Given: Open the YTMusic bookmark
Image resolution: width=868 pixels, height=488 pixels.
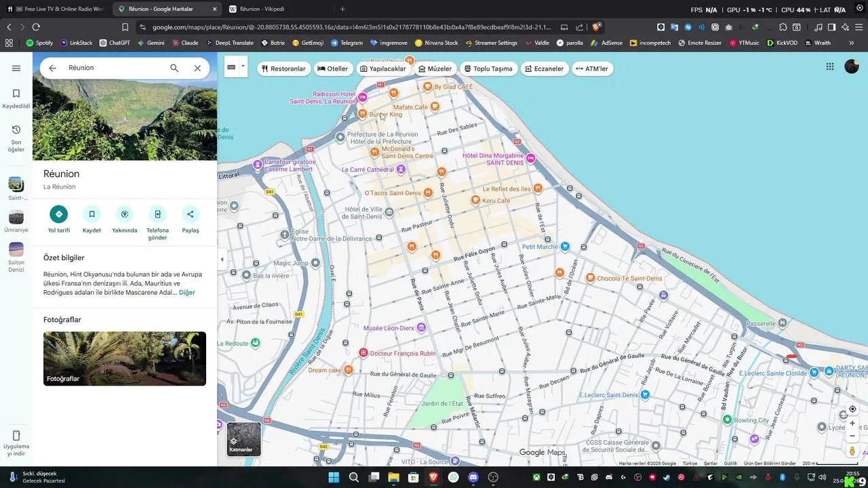Looking at the screenshot, I should pyautogui.click(x=745, y=43).
